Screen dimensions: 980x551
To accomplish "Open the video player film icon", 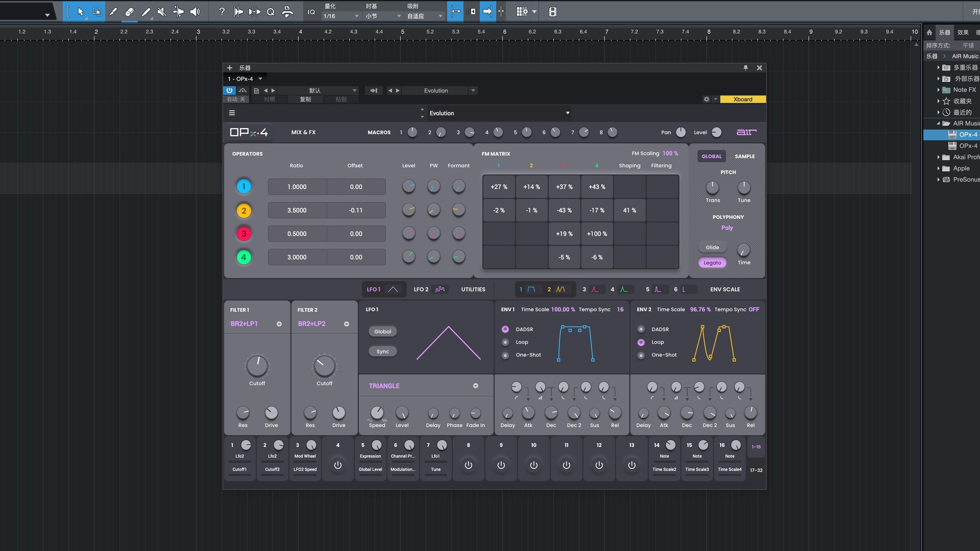I will coord(552,11).
